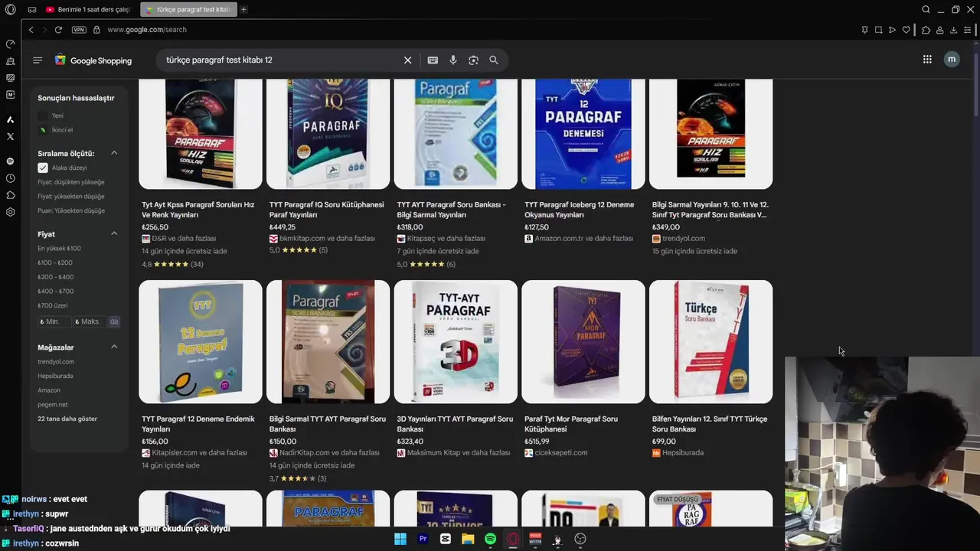The width and height of the screenshot is (980, 551).
Task: Focus the 'Min.' price field
Action: pyautogui.click(x=54, y=322)
